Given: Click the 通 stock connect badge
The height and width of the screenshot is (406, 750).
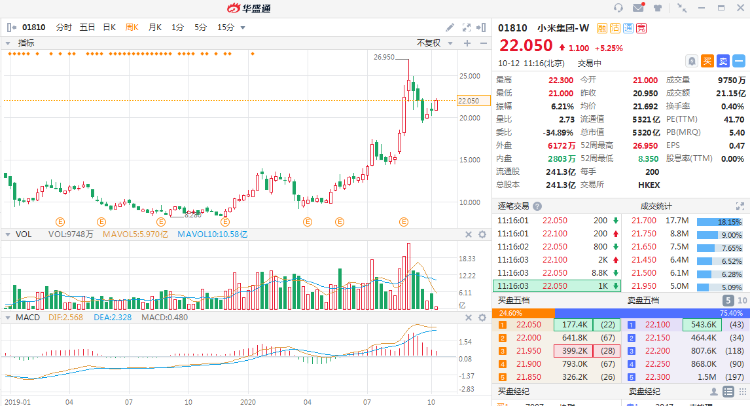Looking at the screenshot, I should click(x=628, y=28).
